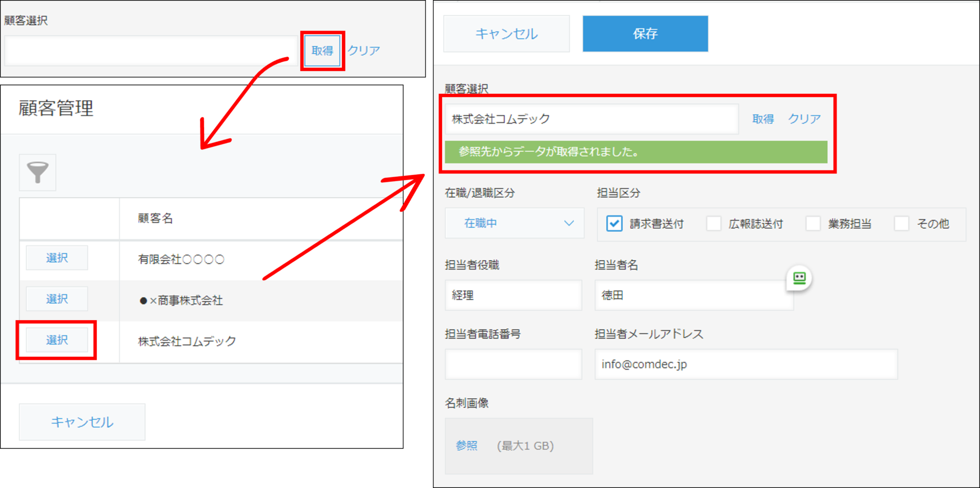Click the 株式会社コムデック lookup input
980x488 pixels.
pyautogui.click(x=592, y=119)
